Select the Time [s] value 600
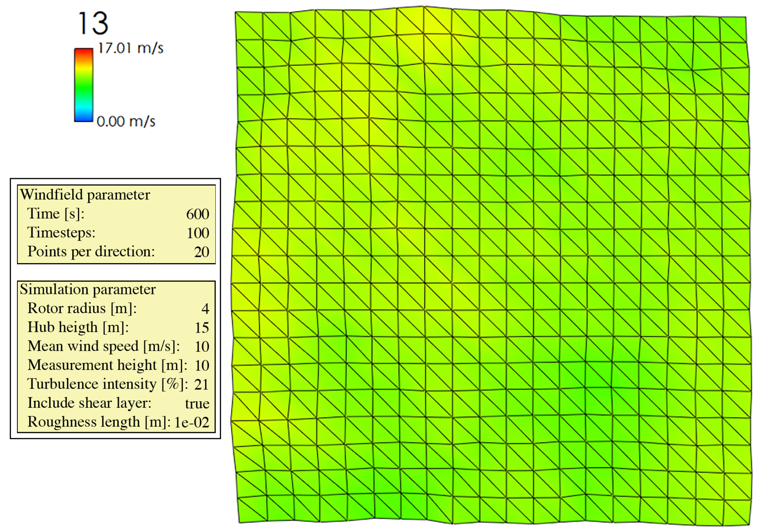Screen dimensions: 760x532 [x=198, y=214]
